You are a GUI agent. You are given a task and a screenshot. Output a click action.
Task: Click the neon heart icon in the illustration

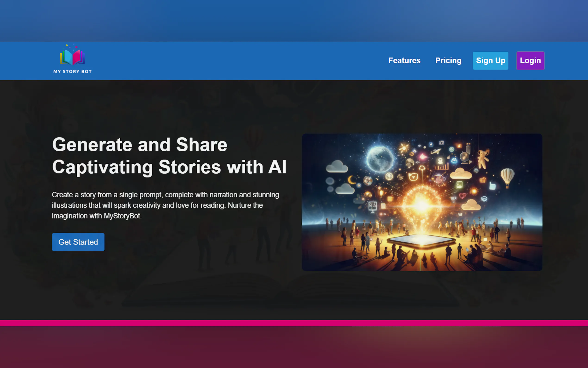[462, 195]
